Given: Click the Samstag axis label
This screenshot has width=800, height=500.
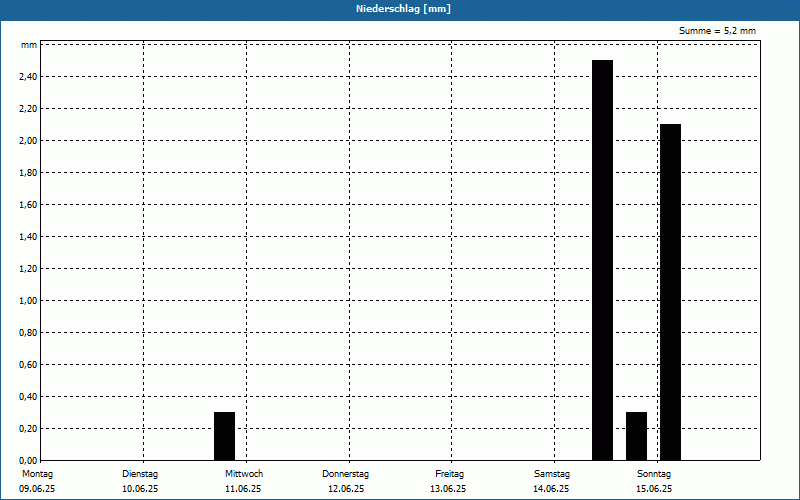Looking at the screenshot, I should (x=552, y=474).
